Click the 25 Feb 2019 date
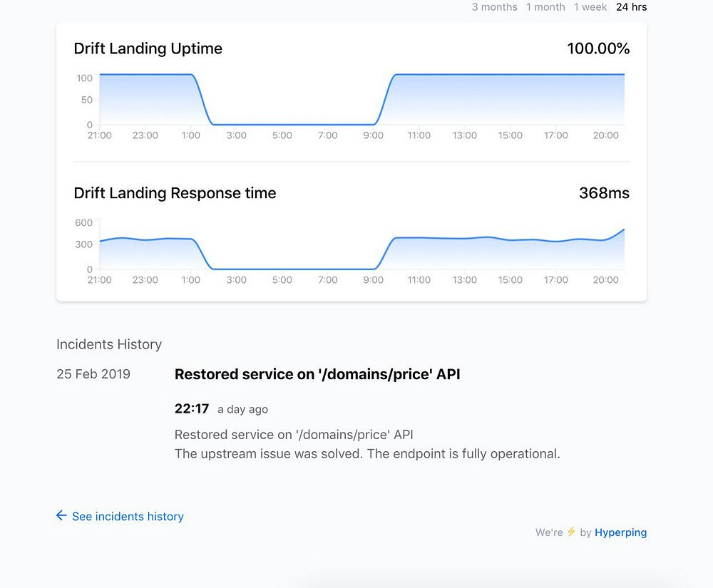The width and height of the screenshot is (713, 588). [93, 374]
